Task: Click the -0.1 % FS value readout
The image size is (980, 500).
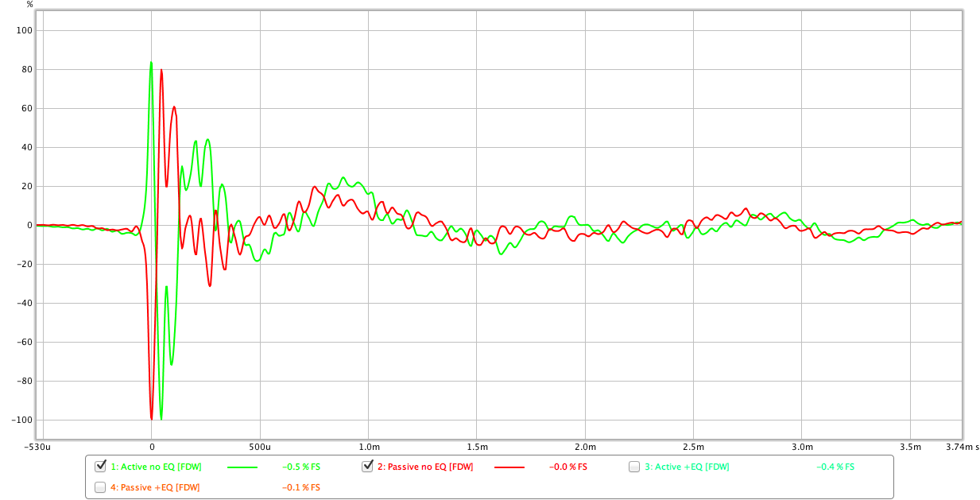Action: [301, 488]
